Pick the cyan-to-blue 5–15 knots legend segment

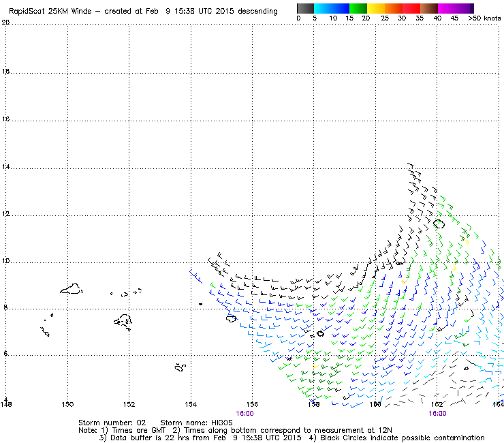(x=332, y=8)
